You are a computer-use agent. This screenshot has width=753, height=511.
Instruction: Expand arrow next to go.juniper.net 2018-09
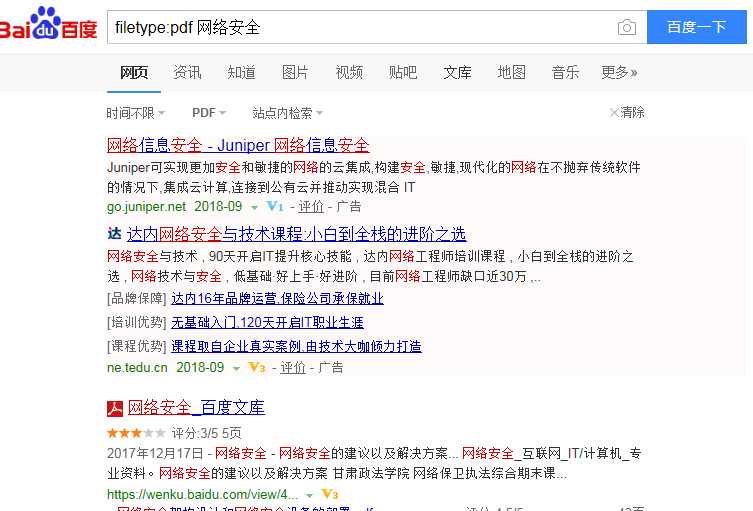click(x=255, y=207)
